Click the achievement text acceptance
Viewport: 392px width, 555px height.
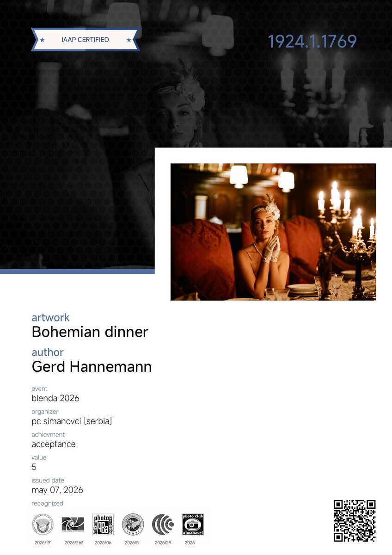tap(54, 444)
